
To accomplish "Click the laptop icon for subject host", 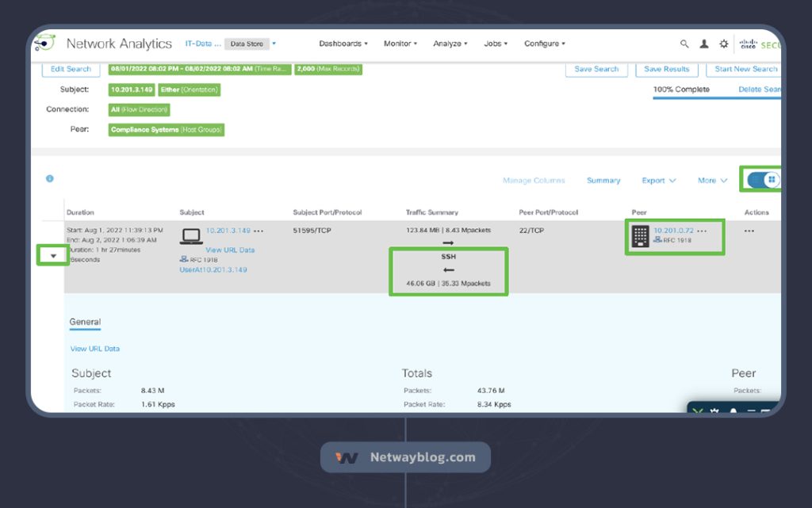I will click(x=191, y=236).
